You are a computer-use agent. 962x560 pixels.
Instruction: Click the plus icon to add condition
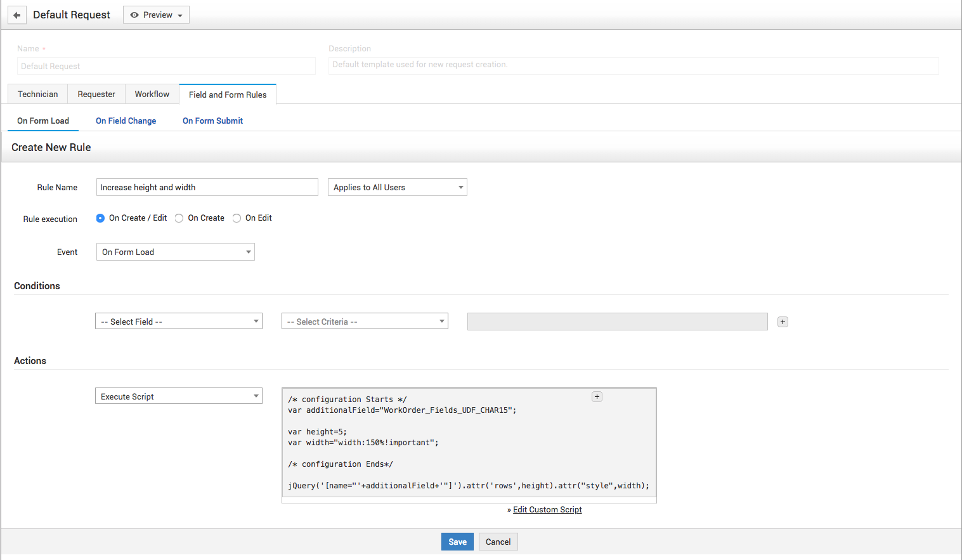783,322
